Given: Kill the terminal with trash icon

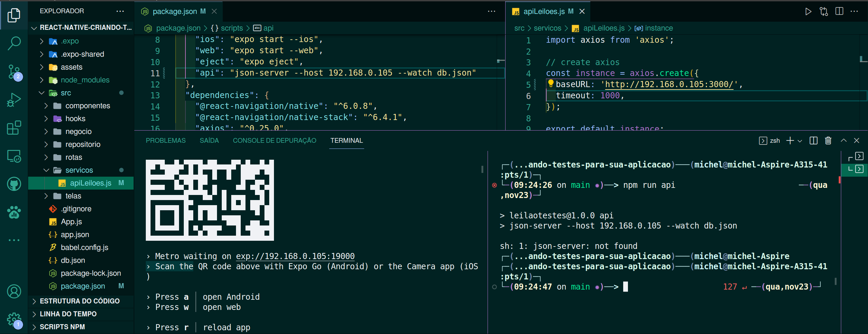Looking at the screenshot, I should 828,141.
